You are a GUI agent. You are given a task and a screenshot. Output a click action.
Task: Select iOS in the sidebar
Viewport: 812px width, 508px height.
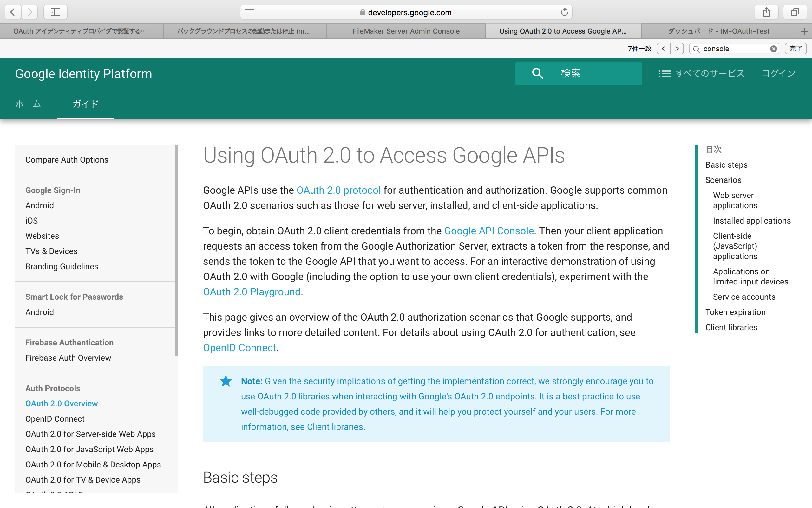31,220
